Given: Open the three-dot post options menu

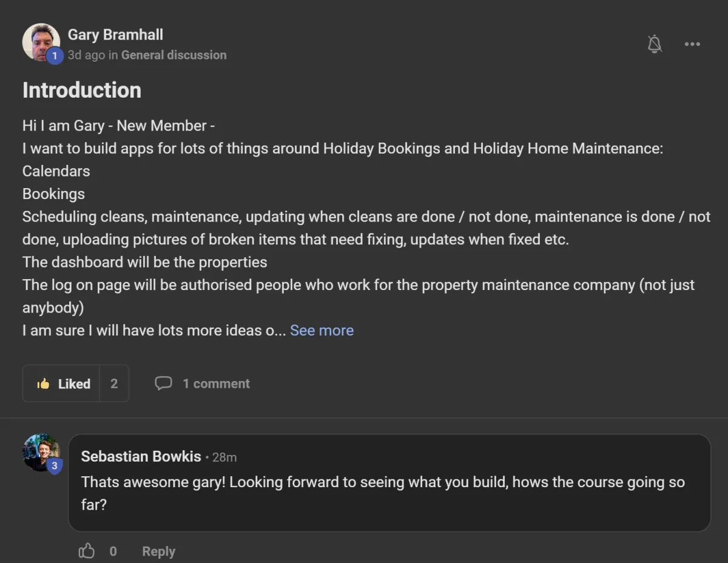Looking at the screenshot, I should 692,44.
